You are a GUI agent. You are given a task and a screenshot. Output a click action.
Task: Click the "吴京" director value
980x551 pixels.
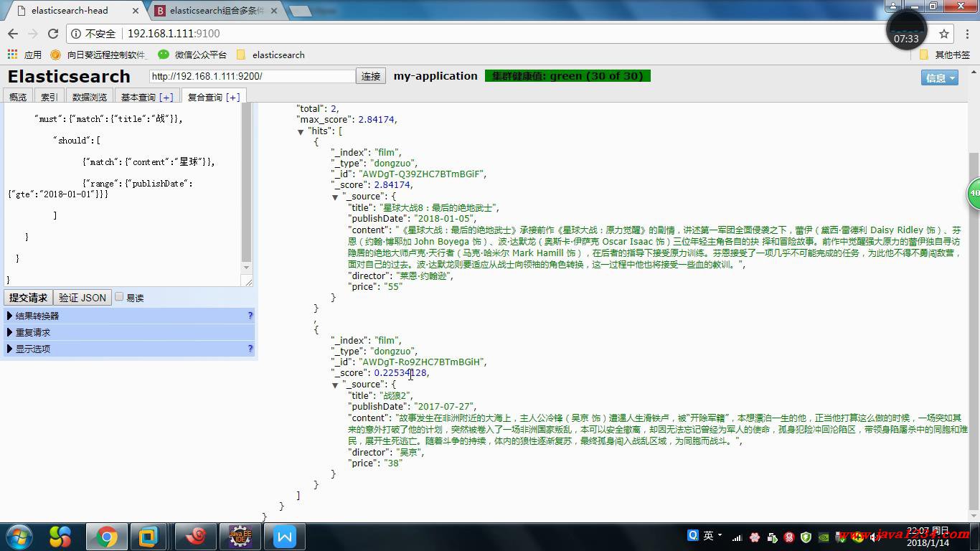click(x=408, y=453)
